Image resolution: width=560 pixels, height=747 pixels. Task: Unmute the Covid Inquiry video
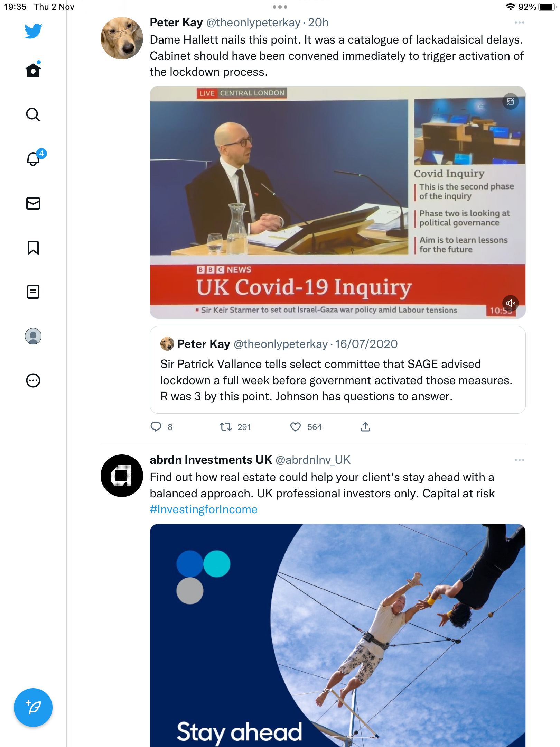(x=511, y=303)
